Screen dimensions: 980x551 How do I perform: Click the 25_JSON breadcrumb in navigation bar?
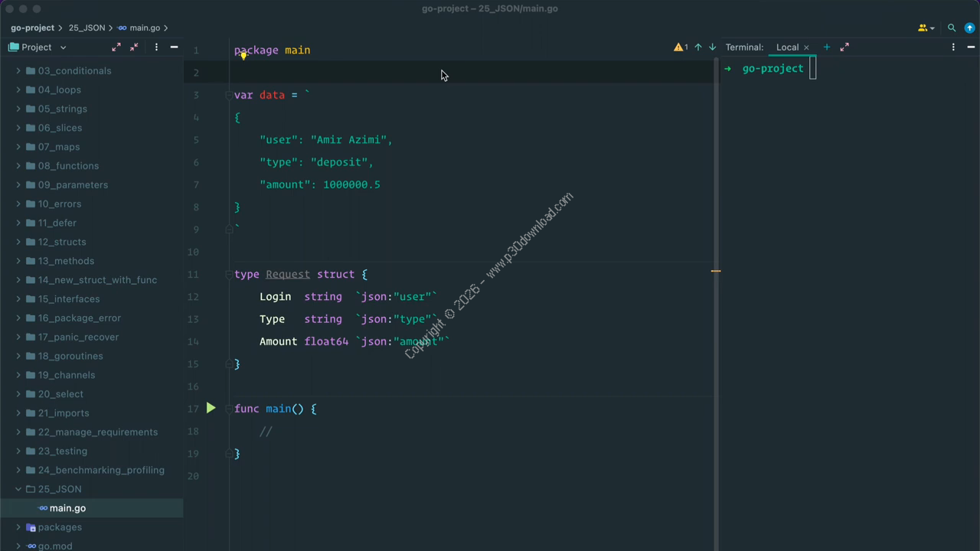coord(87,28)
